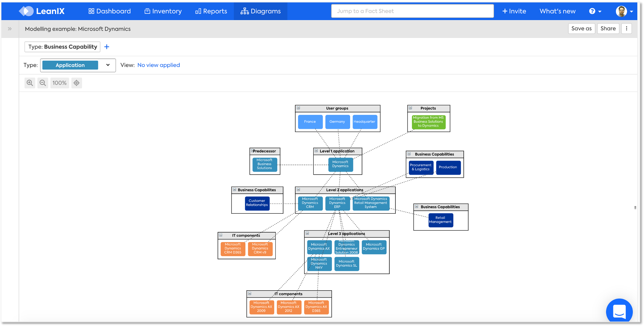Focus the Jump to a Fact Sheet search
The image size is (644, 326).
(x=412, y=11)
